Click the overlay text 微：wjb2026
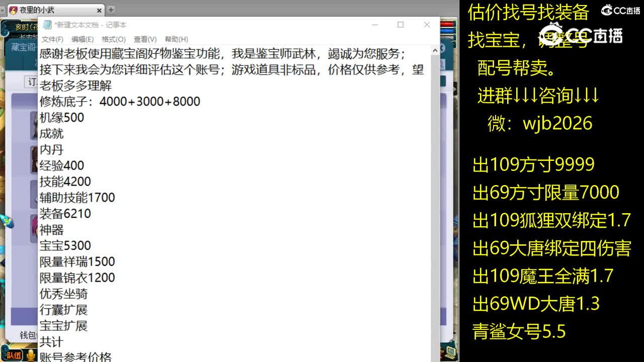This screenshot has height=362, width=644. [x=540, y=123]
